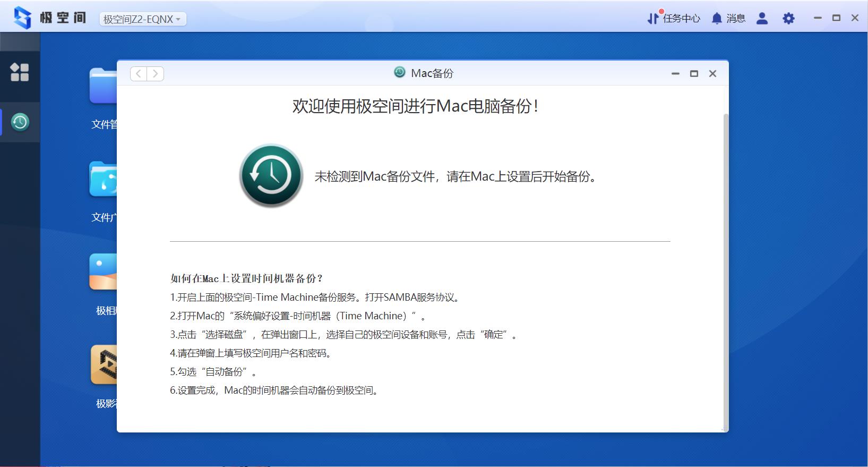Go forward in the Mac备份 window
The height and width of the screenshot is (467, 868).
(156, 74)
